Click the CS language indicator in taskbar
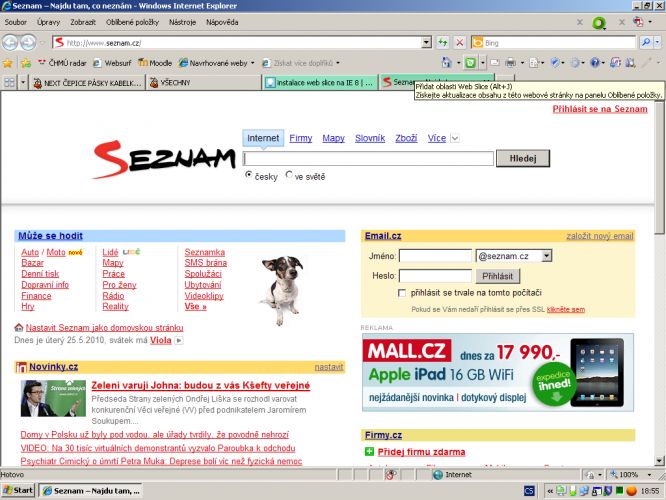Viewport: 666px width, 500px height. point(529,491)
